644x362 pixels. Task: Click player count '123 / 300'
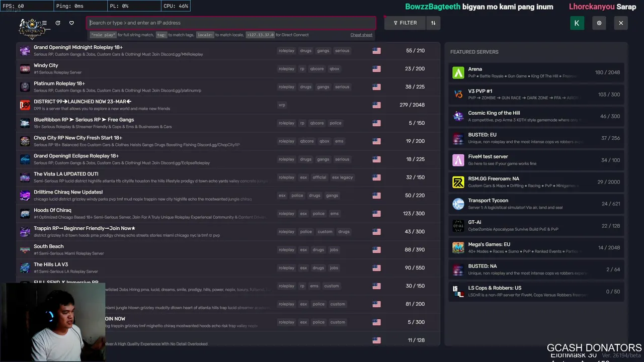[x=414, y=214]
